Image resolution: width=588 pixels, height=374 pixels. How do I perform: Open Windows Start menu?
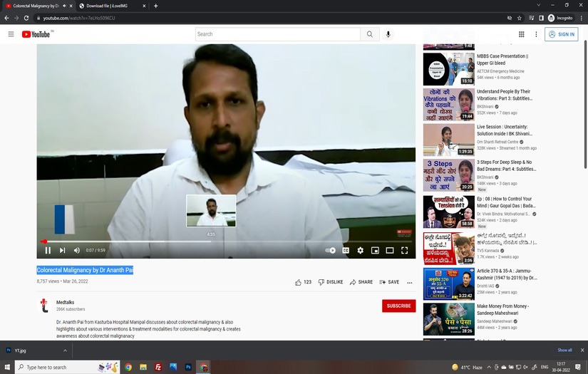click(x=7, y=367)
